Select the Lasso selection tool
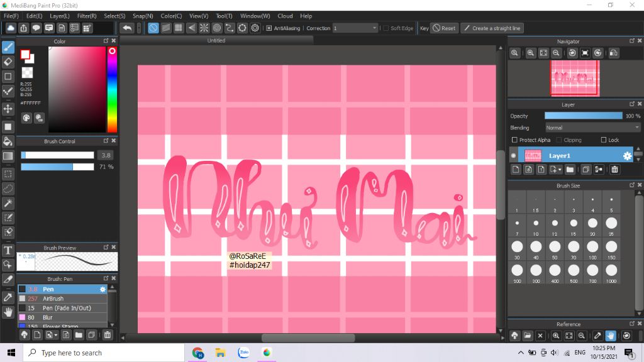Image resolution: width=644 pixels, height=362 pixels. [x=8, y=189]
